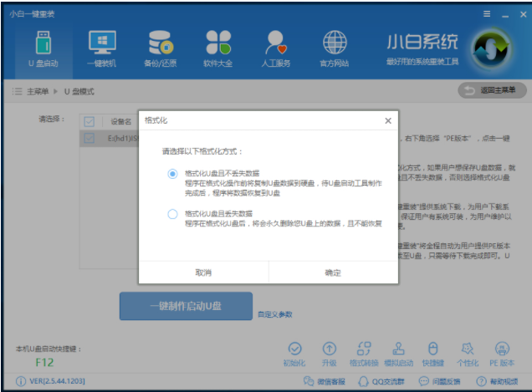Image resolution: width=532 pixels, height=392 pixels.
Task: Confirm with the 确定 button
Action: pos(333,272)
